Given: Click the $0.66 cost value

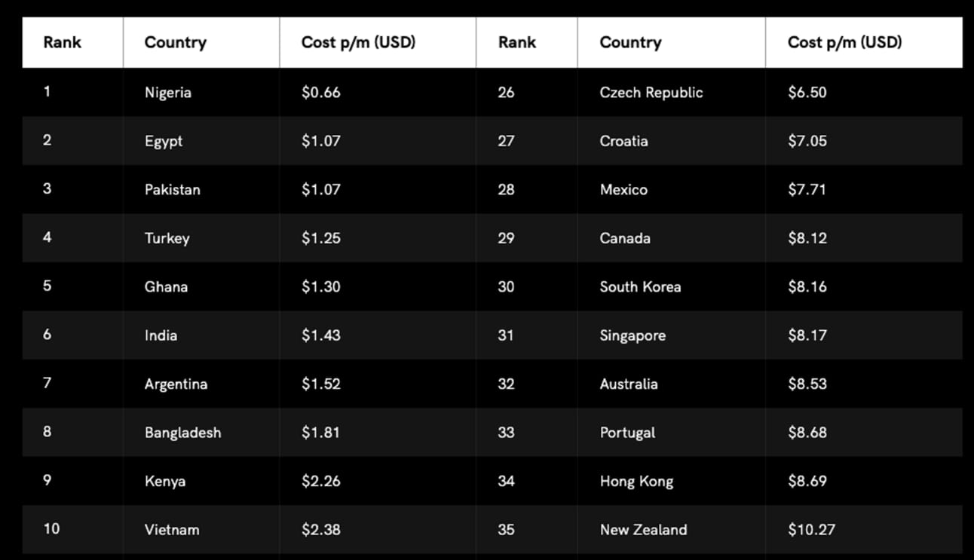Looking at the screenshot, I should [x=321, y=93].
